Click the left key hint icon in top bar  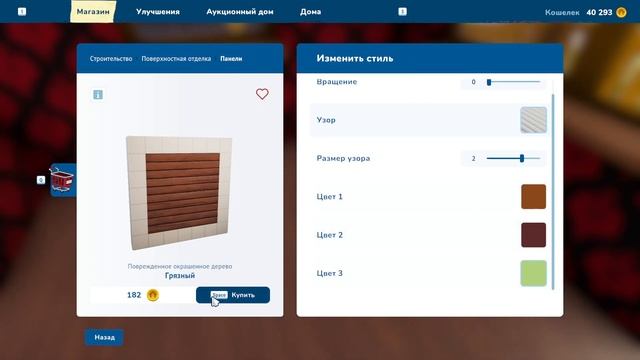click(x=22, y=12)
